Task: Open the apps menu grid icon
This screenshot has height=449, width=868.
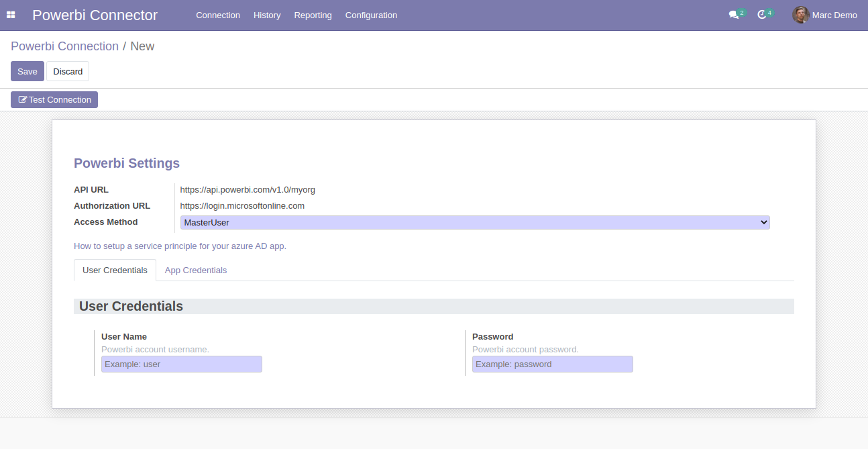Action: 11,15
